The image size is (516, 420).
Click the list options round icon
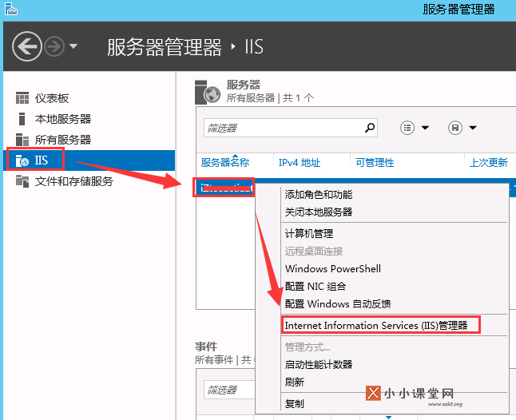(407, 128)
